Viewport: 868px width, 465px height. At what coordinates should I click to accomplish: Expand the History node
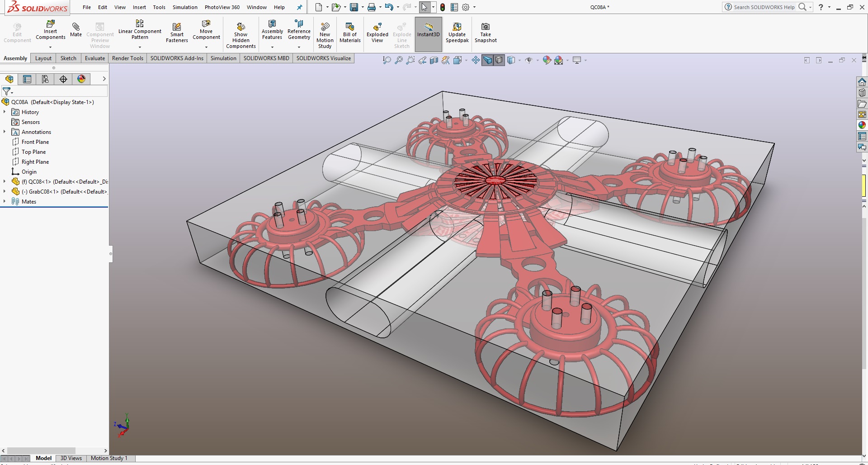5,112
